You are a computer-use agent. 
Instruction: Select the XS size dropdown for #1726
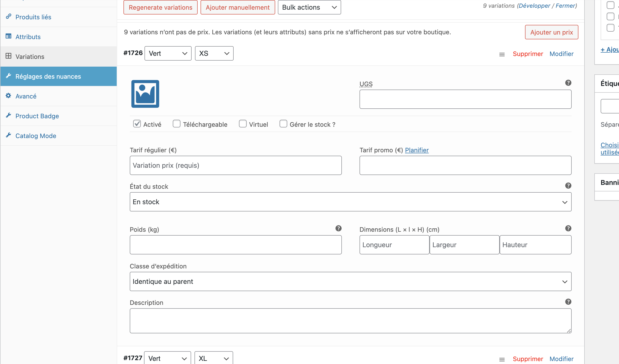tap(214, 53)
